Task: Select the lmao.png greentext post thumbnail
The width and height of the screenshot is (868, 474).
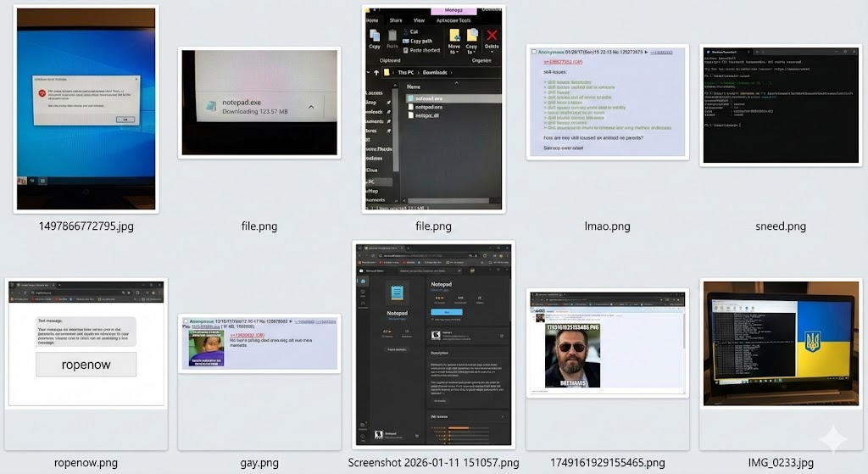Action: 607,103
